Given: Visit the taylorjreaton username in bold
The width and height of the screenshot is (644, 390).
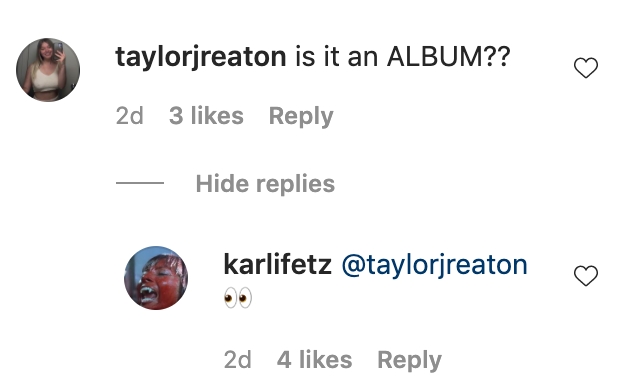Looking at the screenshot, I should tap(201, 57).
